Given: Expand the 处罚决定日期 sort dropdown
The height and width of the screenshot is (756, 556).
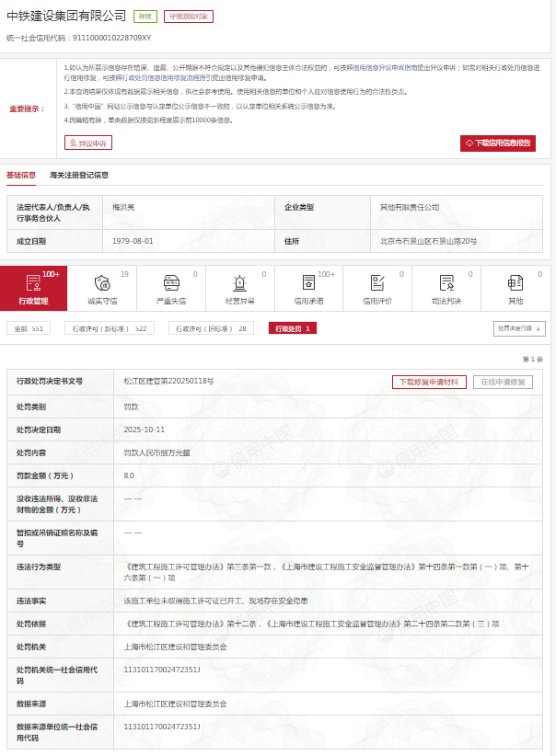Looking at the screenshot, I should [519, 328].
